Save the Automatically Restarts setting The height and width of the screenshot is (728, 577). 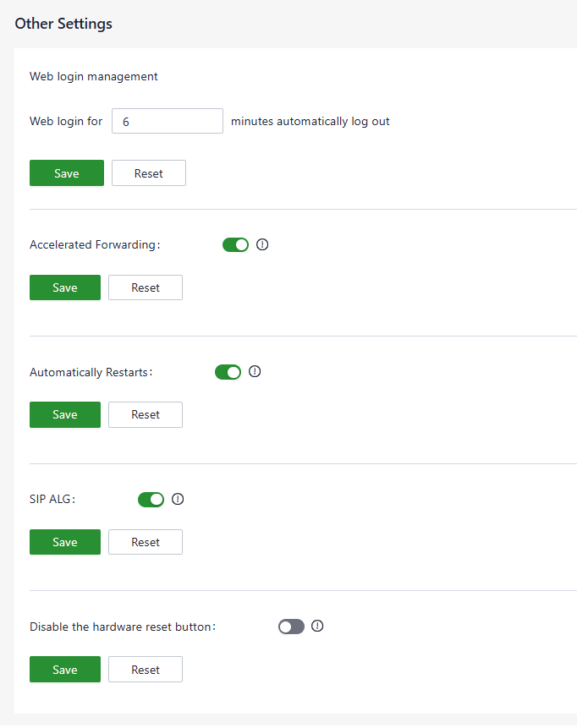pos(65,414)
